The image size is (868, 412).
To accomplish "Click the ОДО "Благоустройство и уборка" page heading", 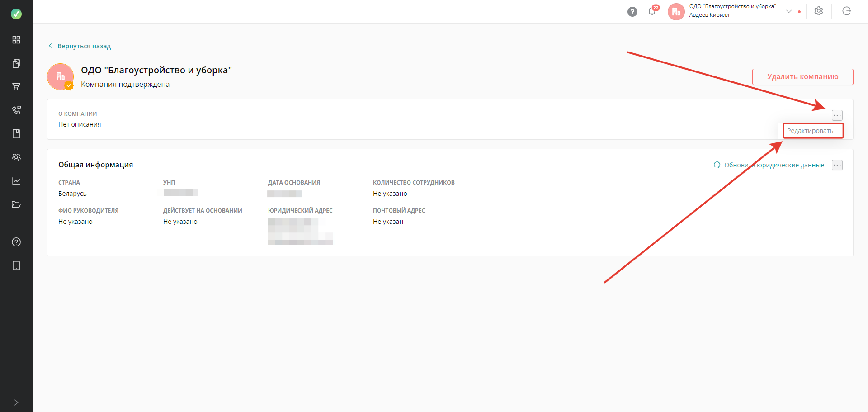I will [x=156, y=70].
